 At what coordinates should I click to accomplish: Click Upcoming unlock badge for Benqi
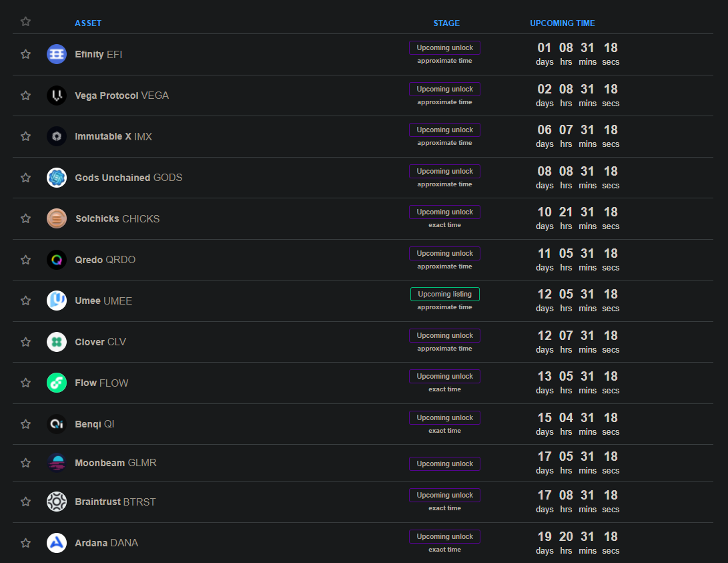tap(445, 417)
